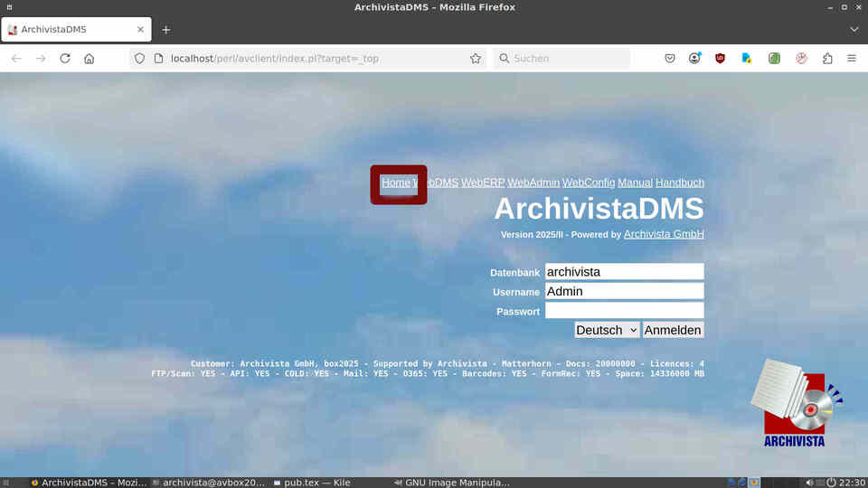The width and height of the screenshot is (868, 488).
Task: Open the WebERP link
Action: pos(483,183)
